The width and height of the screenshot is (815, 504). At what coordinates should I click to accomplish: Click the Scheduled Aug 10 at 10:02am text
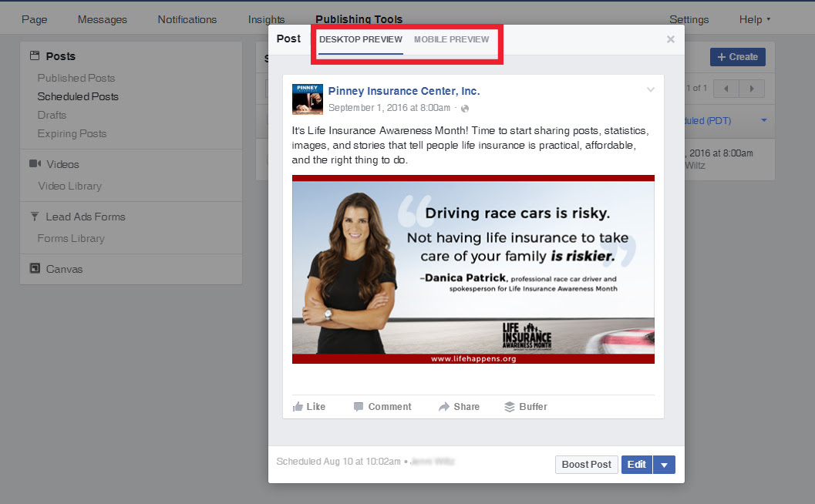[x=338, y=462]
